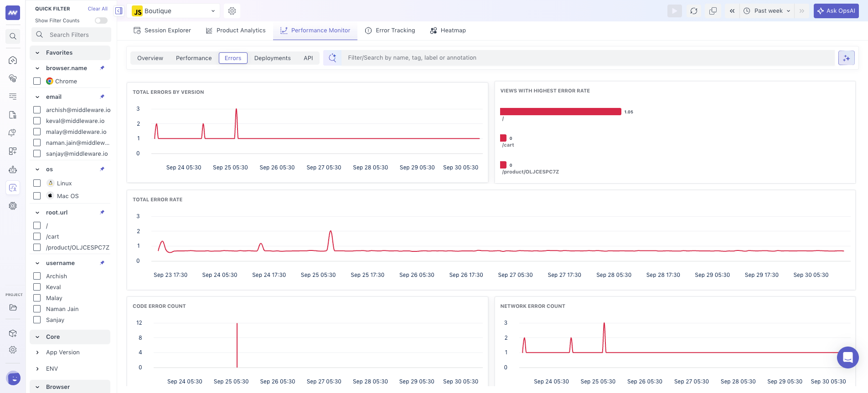
Task: Select the Overview sub-tab
Action: pos(150,58)
